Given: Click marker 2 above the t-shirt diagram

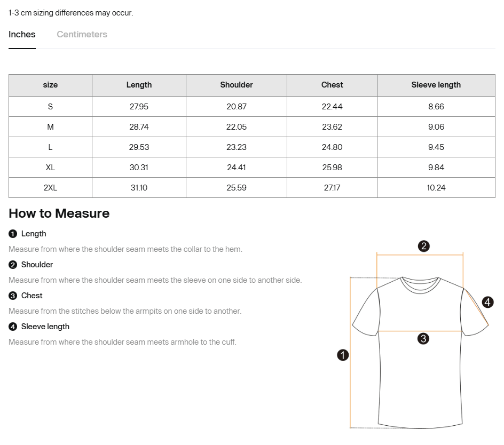Looking at the screenshot, I should [423, 246].
